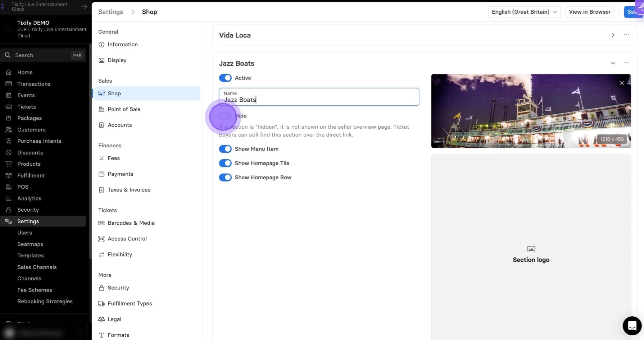Click the Jazz Boats three-dot options icon

click(626, 63)
